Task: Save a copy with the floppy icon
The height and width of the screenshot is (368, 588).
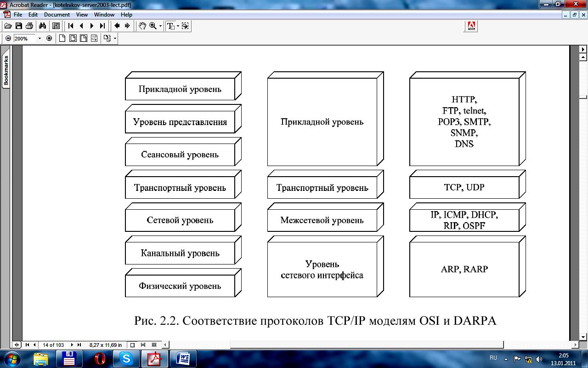Action: click(x=19, y=26)
